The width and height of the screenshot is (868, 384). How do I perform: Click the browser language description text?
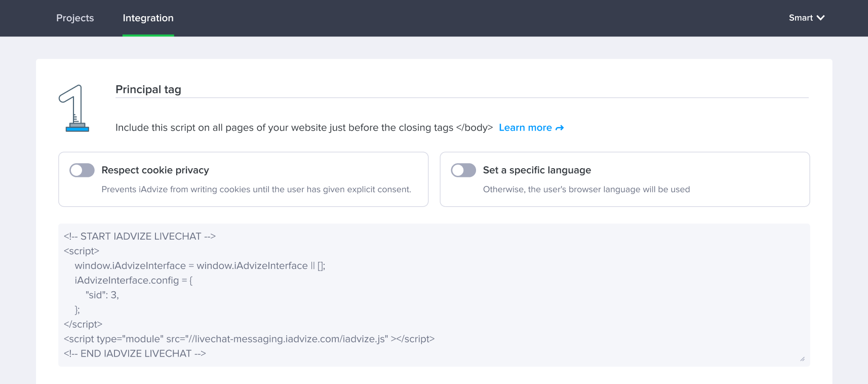tap(586, 189)
